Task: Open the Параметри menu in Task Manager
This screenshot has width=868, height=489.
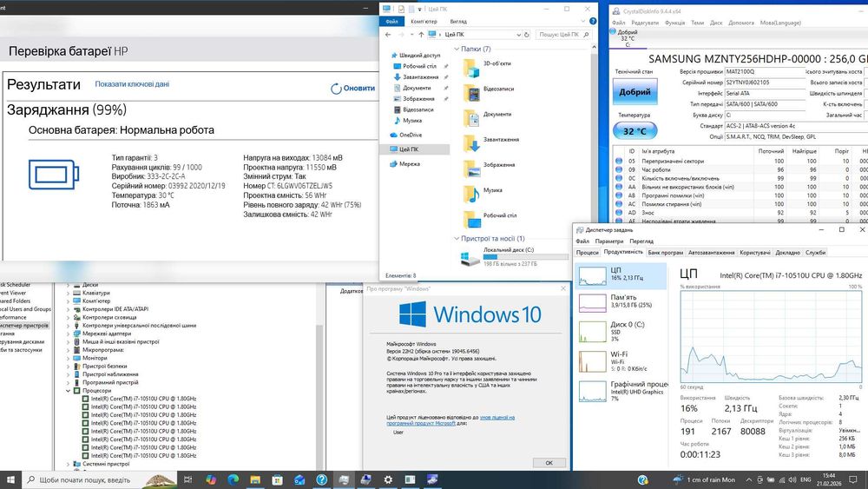Action: (x=609, y=241)
